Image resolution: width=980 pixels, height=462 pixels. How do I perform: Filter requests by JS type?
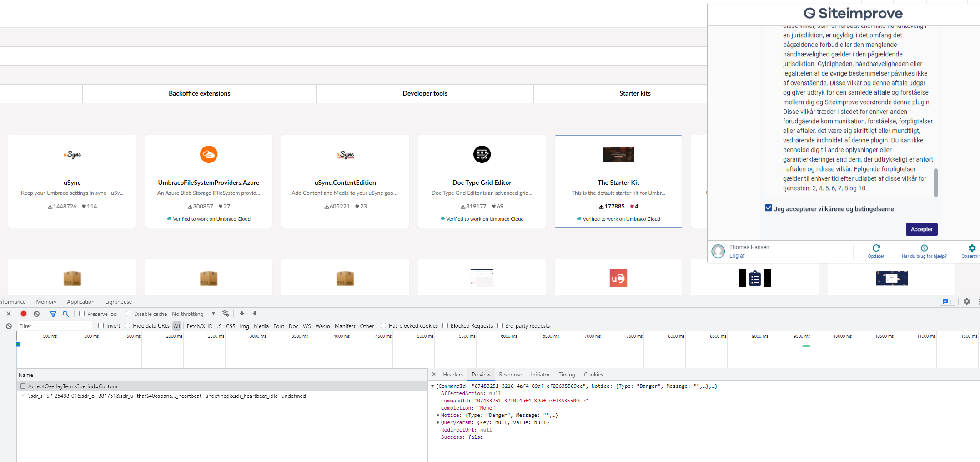219,326
